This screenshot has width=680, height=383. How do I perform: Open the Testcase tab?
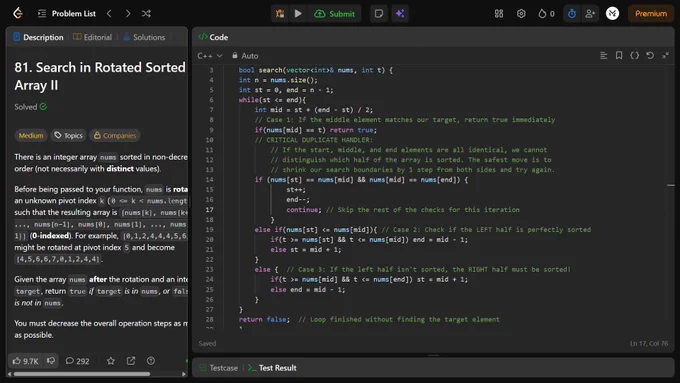[219, 368]
